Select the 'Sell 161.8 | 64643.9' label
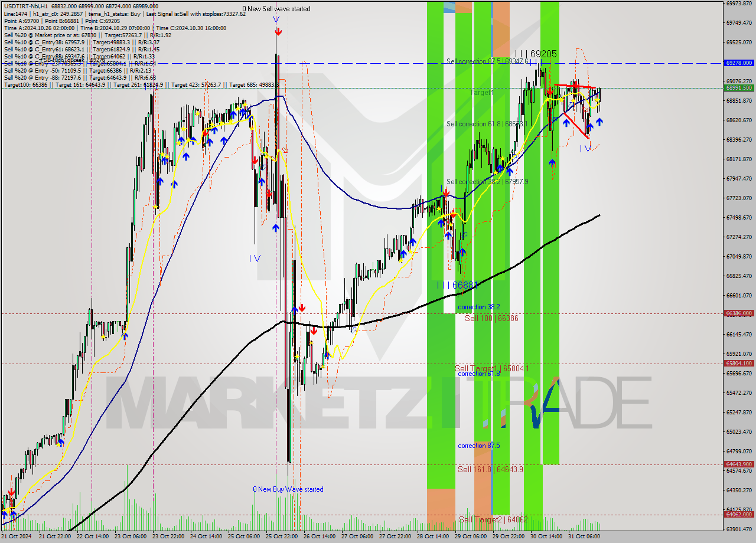Image resolution: width=756 pixels, height=543 pixels. [491, 469]
